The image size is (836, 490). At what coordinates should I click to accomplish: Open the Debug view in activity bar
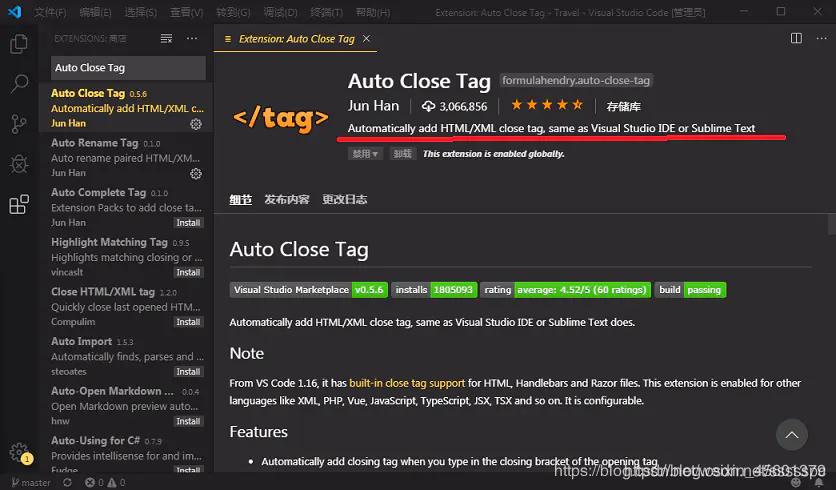19,164
